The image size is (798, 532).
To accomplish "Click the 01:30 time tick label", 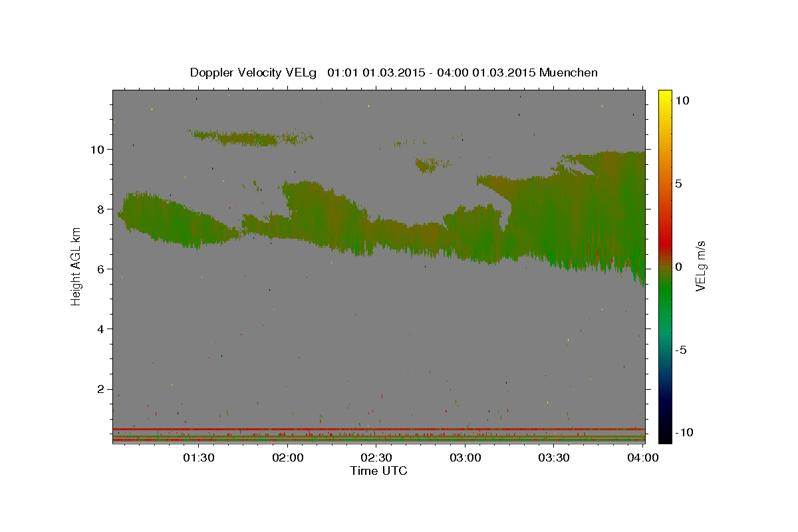I will click(x=199, y=458).
